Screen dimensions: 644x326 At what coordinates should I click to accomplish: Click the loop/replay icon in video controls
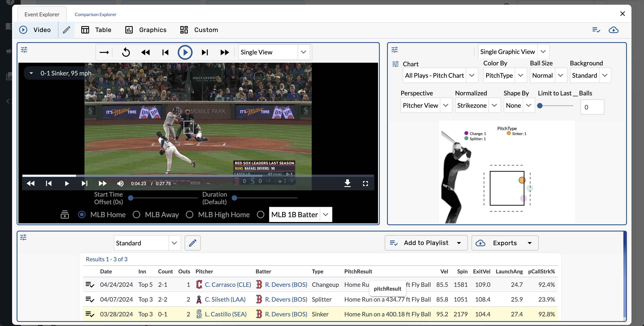(126, 52)
